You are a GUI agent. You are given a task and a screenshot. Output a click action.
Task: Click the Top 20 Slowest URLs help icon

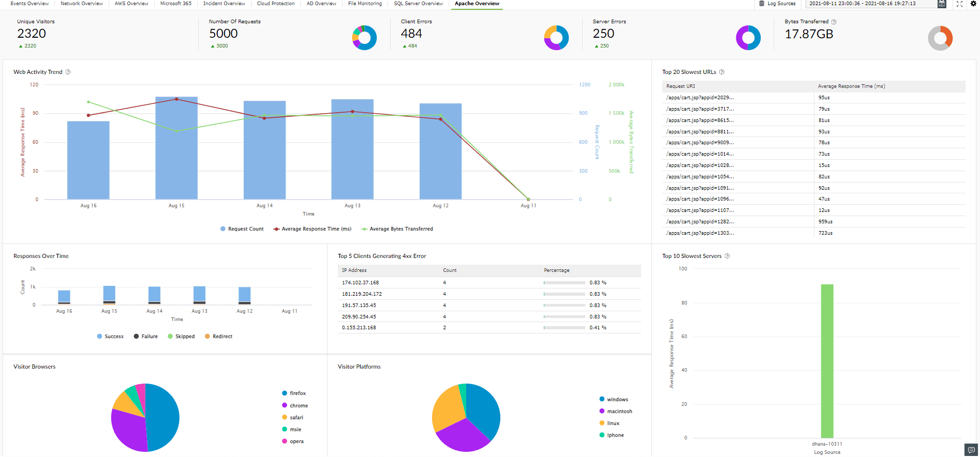(722, 72)
